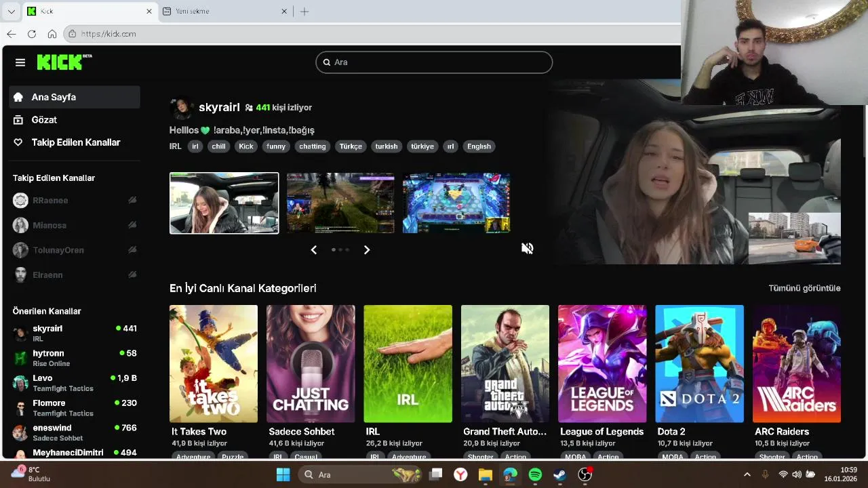
Task: Click the browser home button
Action: [52, 34]
